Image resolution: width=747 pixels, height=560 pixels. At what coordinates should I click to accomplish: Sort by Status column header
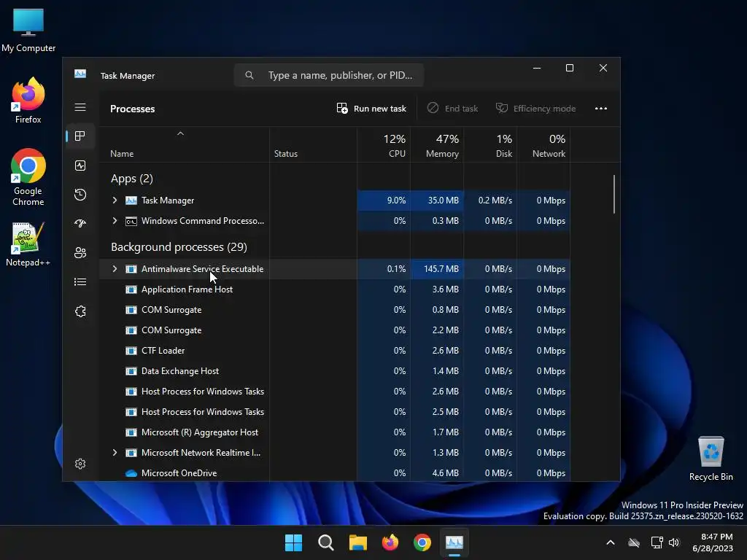[x=314, y=145]
